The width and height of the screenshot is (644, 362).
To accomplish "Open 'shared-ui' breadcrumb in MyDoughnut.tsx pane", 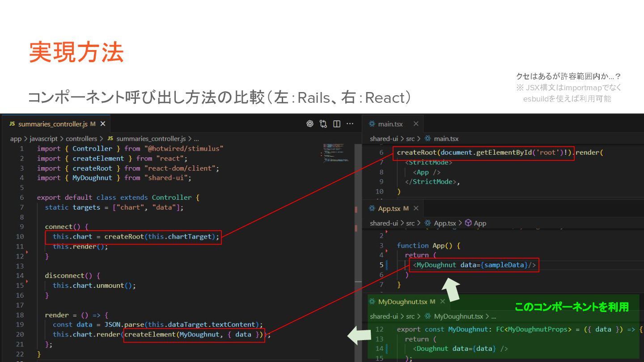I will tap(384, 316).
